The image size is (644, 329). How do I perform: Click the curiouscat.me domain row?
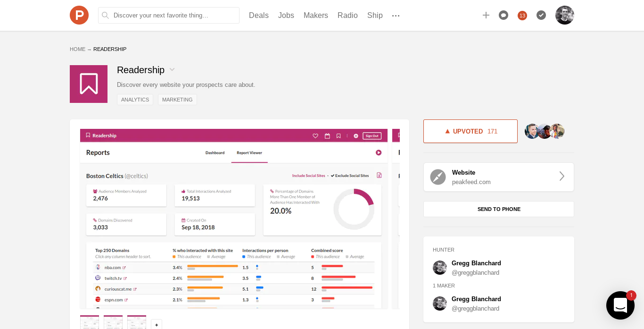(x=235, y=289)
